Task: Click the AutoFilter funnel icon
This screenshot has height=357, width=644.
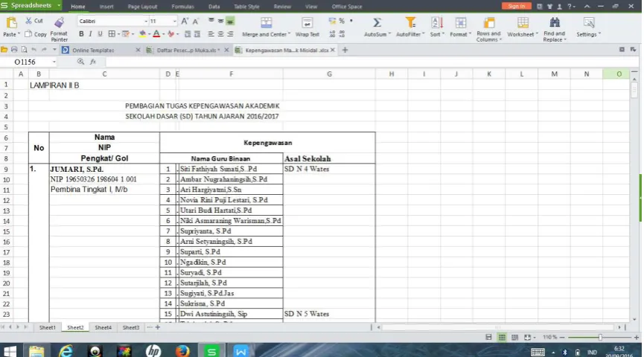Action: [410, 22]
